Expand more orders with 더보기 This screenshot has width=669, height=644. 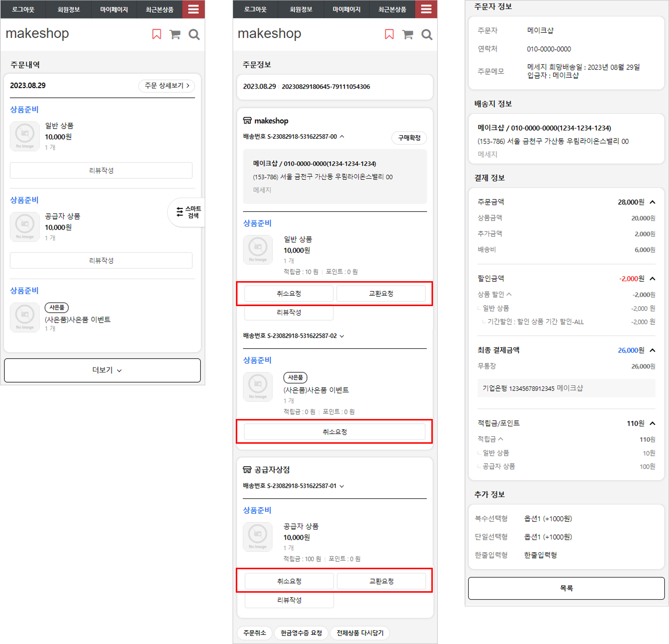coord(102,370)
